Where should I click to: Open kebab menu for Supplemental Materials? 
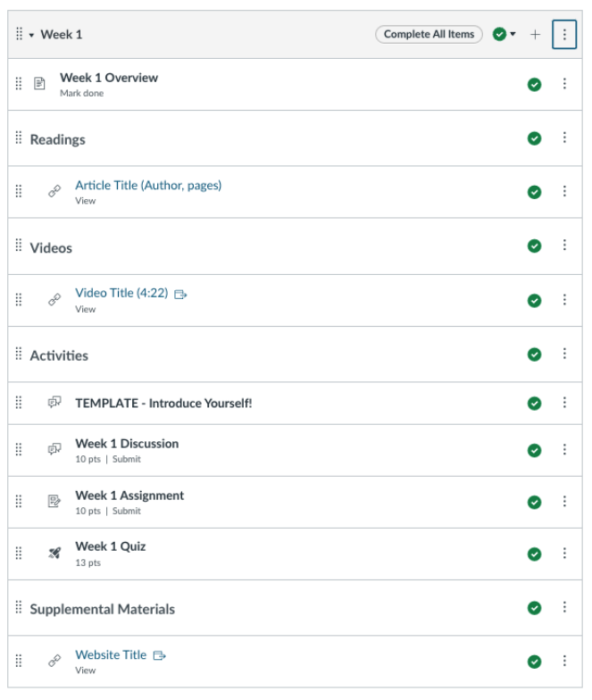click(564, 607)
